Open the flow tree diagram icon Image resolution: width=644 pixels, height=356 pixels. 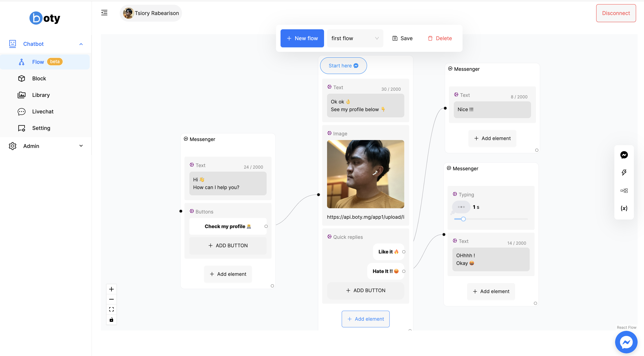[x=624, y=190]
